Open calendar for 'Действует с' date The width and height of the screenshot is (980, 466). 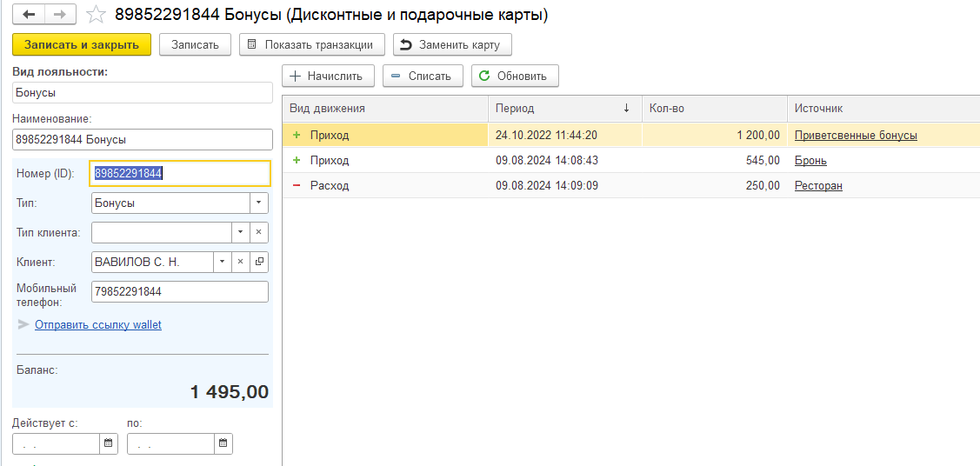(109, 443)
